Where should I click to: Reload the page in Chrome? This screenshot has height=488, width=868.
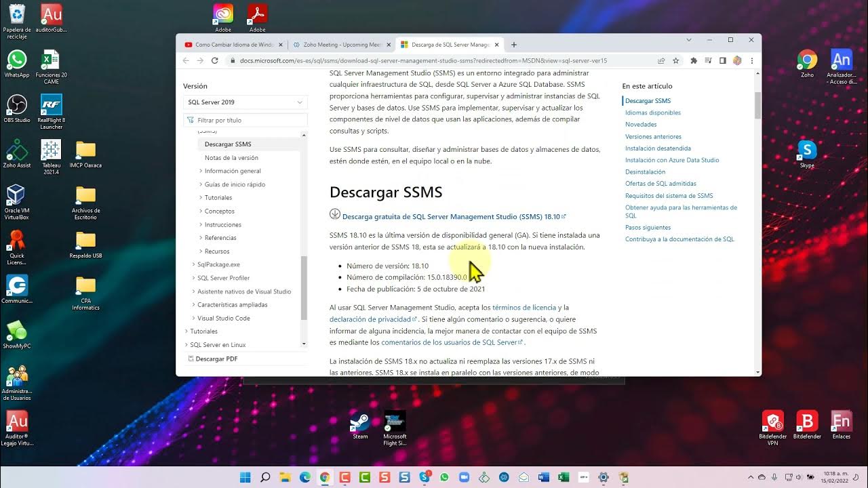pos(214,60)
